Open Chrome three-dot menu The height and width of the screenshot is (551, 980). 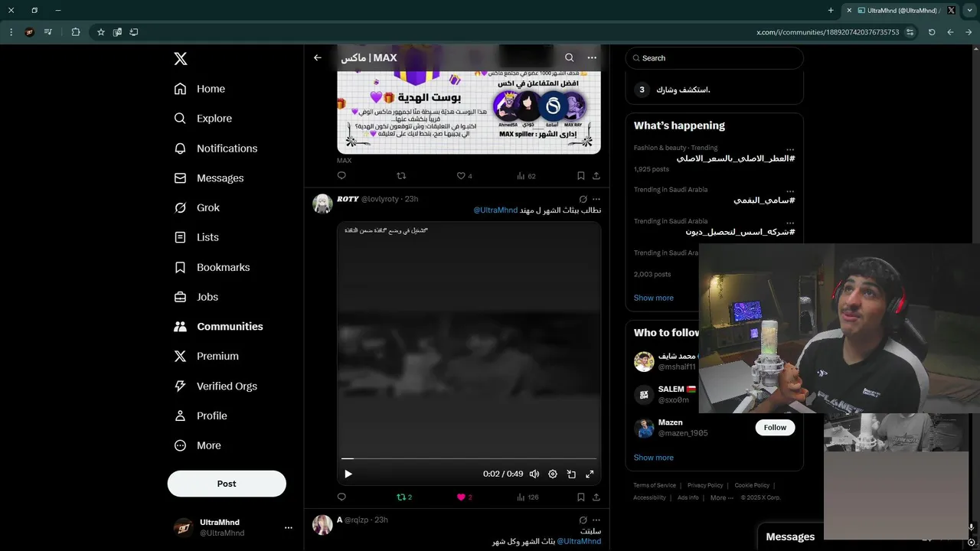(11, 32)
